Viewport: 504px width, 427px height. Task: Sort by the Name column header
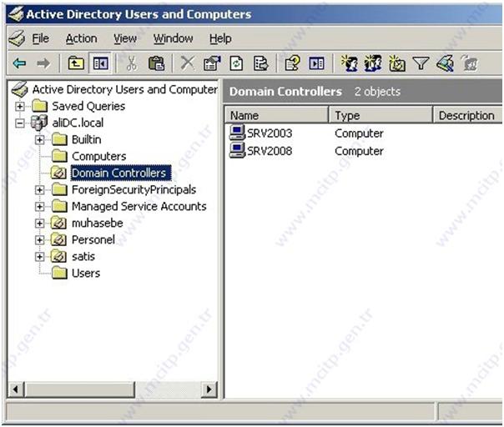tap(276, 115)
